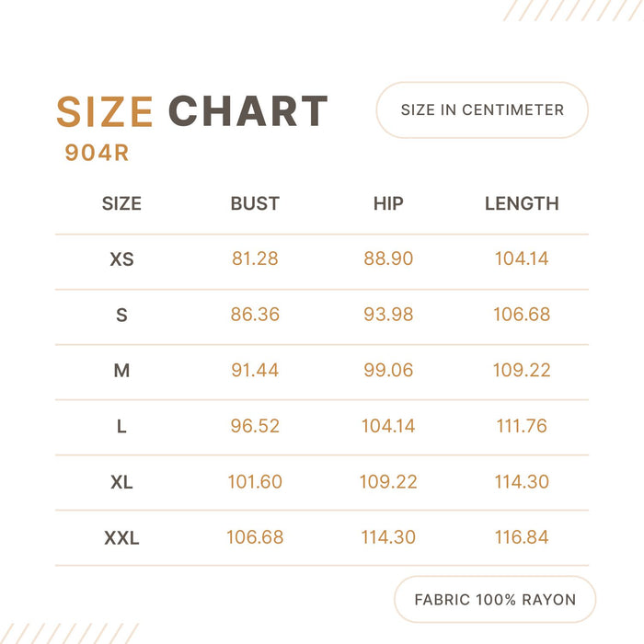
Task: Select the M hip value 99.06
Action: pos(388,371)
